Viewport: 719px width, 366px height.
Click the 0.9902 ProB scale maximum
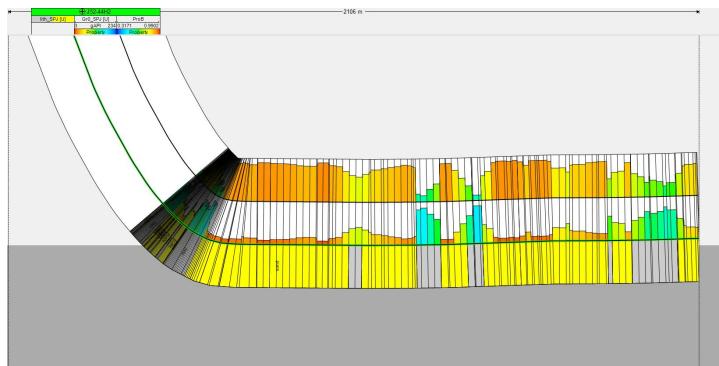151,26
